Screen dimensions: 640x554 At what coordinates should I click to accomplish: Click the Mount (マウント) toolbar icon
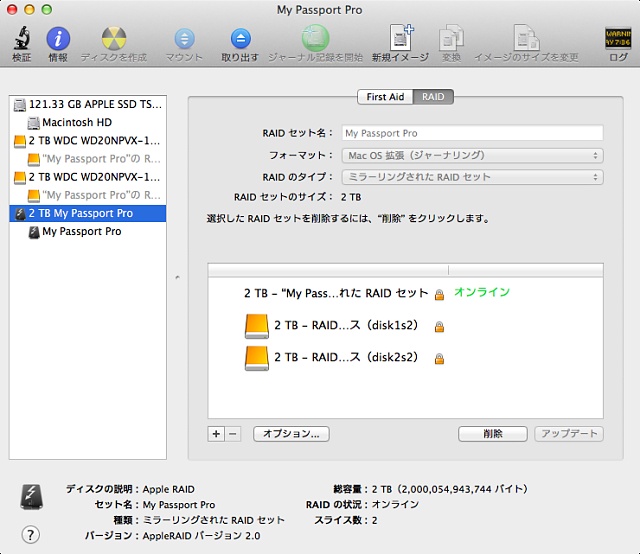pos(184,39)
